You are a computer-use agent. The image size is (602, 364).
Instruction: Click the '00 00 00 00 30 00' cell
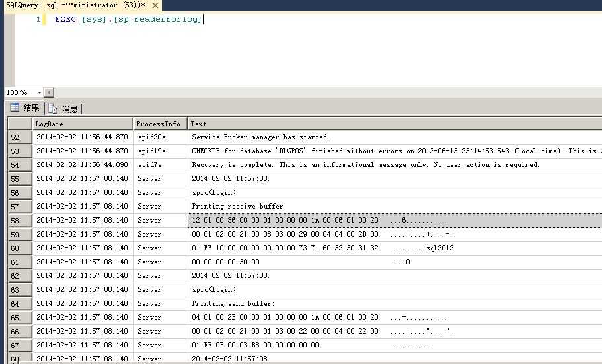tap(395, 262)
